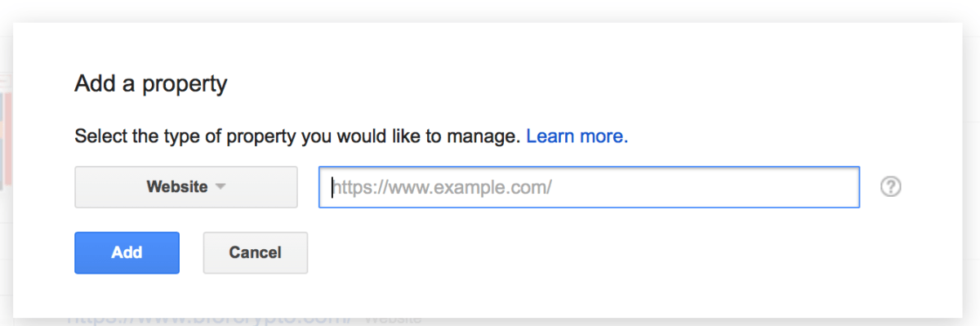Click the blue Add button
This screenshot has height=326, width=980.
point(127,252)
